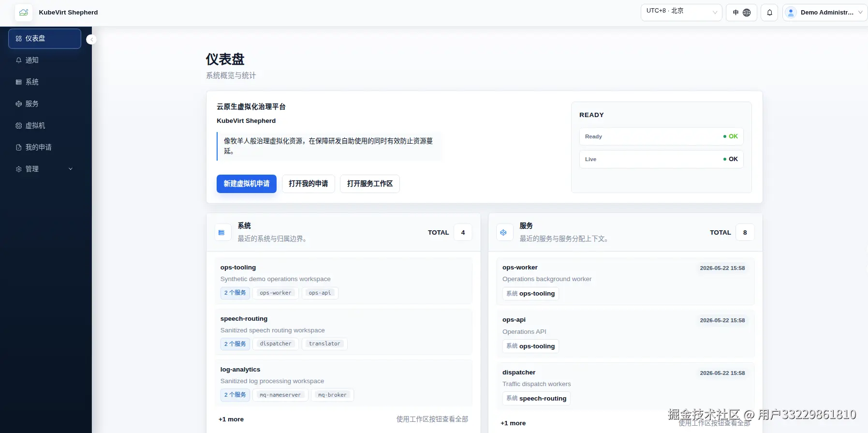
Task: Open the Demo Administrator account menu
Action: coord(825,13)
